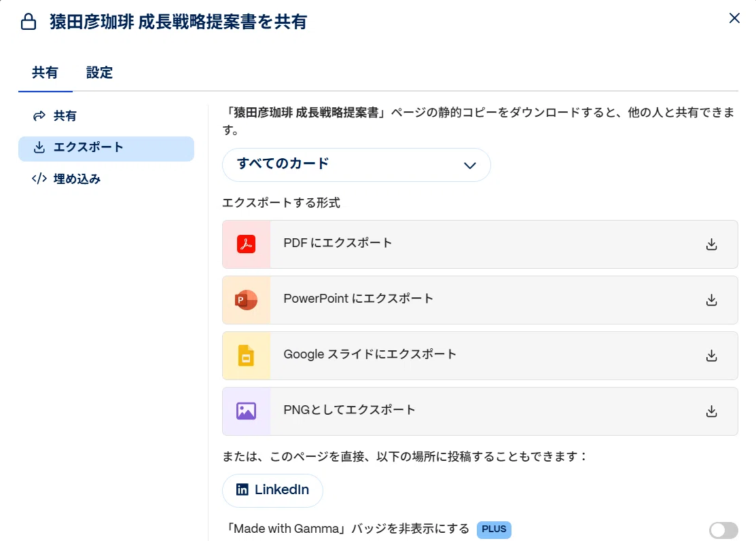This screenshot has width=756, height=541.
Task: Click the dialog title 猿田彦珈琲 成長戦略提案書を共有
Action: (179, 22)
